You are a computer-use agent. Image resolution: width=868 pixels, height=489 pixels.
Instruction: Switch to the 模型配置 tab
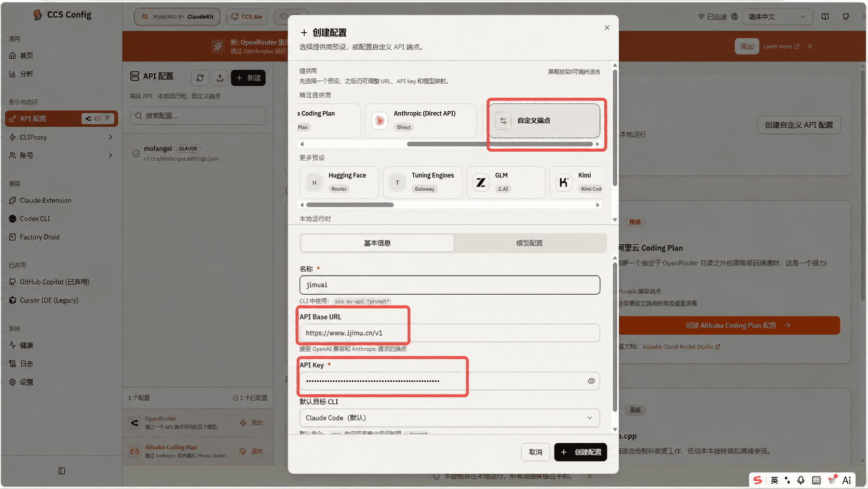pyautogui.click(x=530, y=243)
